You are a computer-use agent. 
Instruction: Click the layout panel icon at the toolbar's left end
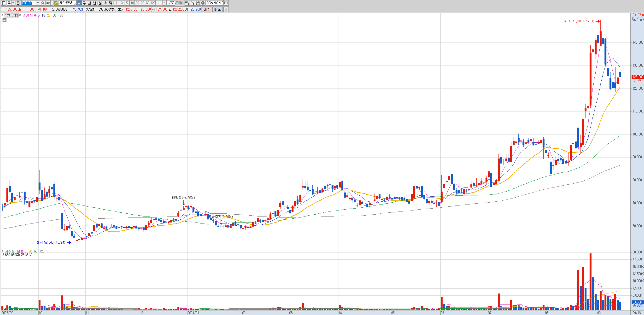(3, 3)
